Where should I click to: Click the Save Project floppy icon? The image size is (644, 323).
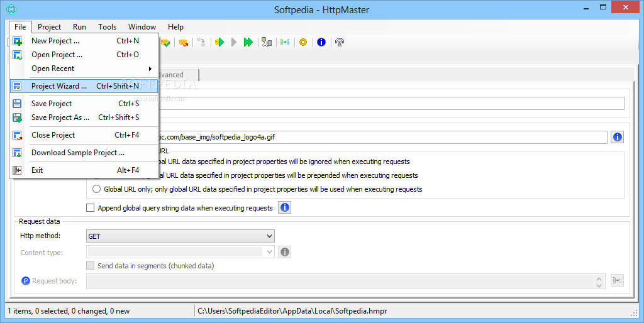click(x=17, y=104)
